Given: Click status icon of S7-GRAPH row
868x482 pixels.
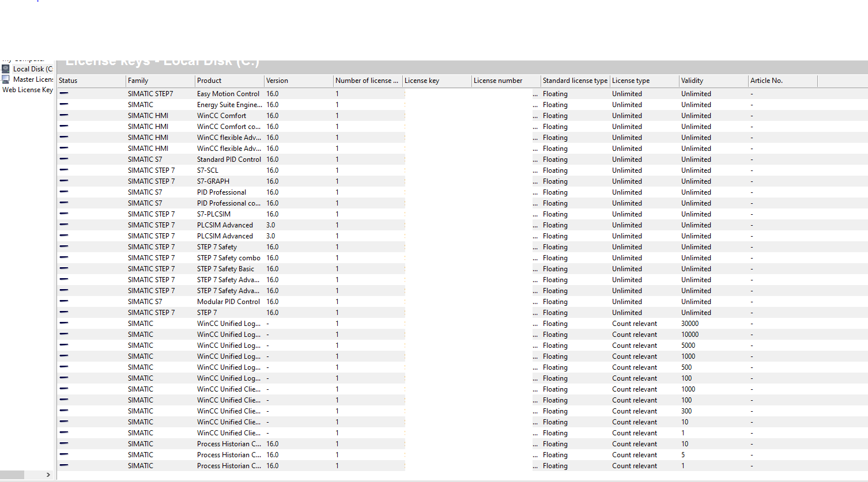Looking at the screenshot, I should pos(63,181).
